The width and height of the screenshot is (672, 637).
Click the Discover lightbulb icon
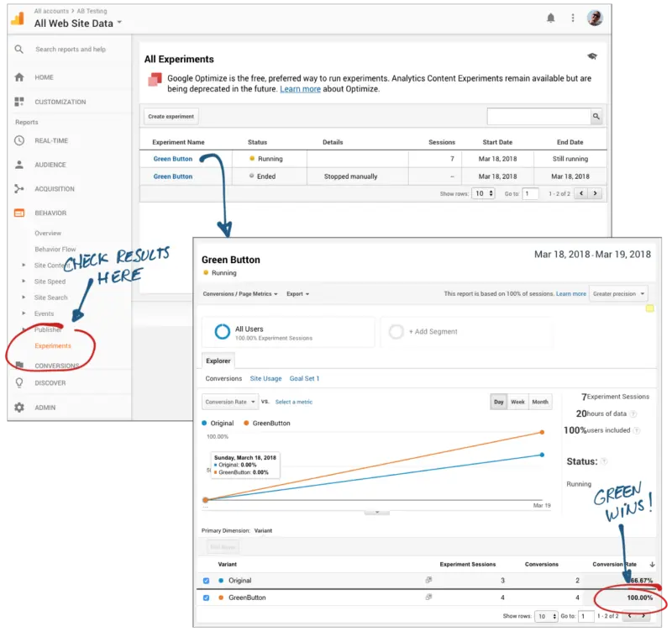[19, 383]
